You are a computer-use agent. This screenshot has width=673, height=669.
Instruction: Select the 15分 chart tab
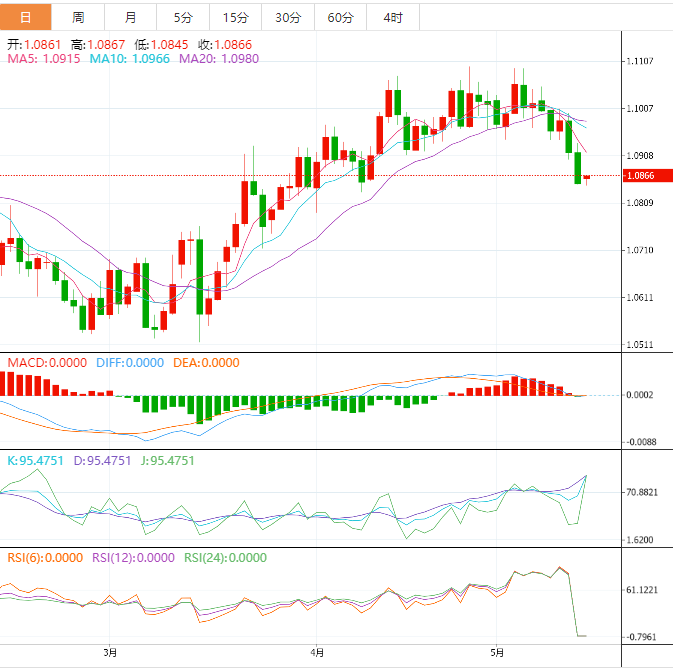click(x=235, y=17)
